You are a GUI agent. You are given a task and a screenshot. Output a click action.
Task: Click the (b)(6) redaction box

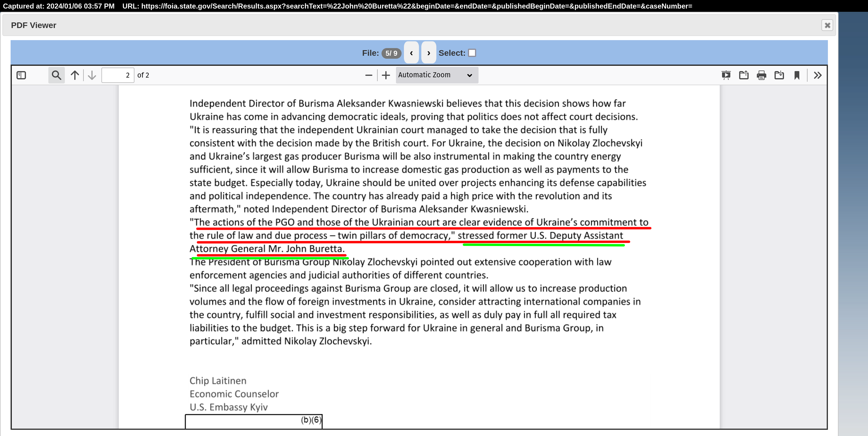pyautogui.click(x=254, y=422)
